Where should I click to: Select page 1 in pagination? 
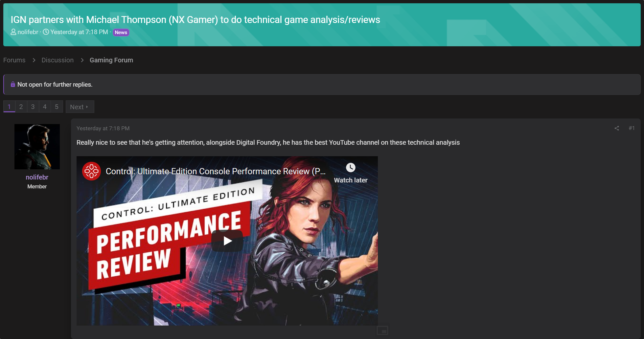coord(9,107)
